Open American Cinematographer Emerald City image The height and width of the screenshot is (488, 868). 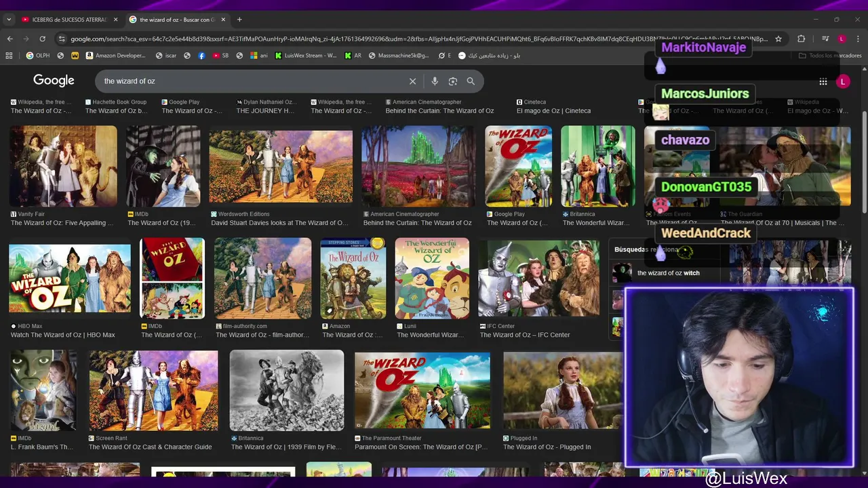point(418,166)
